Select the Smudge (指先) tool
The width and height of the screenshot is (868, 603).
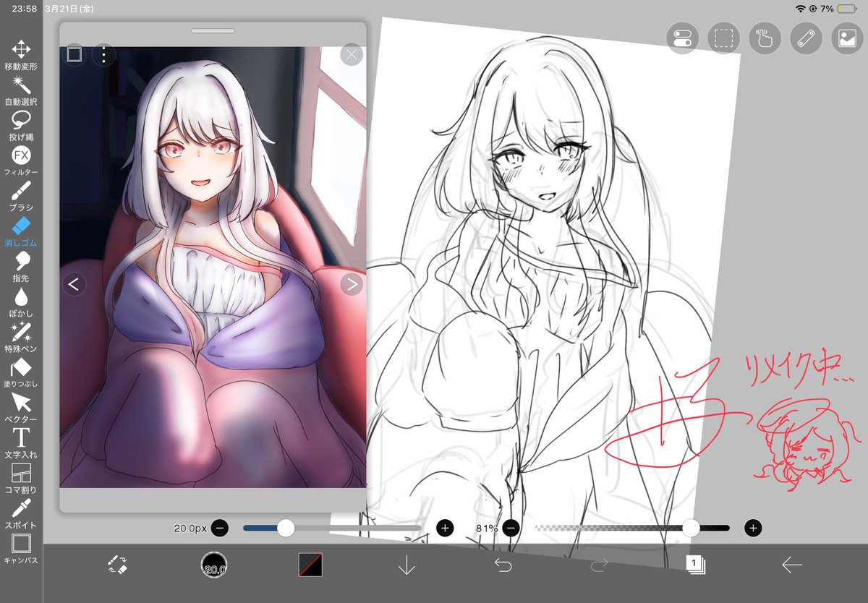(21, 267)
